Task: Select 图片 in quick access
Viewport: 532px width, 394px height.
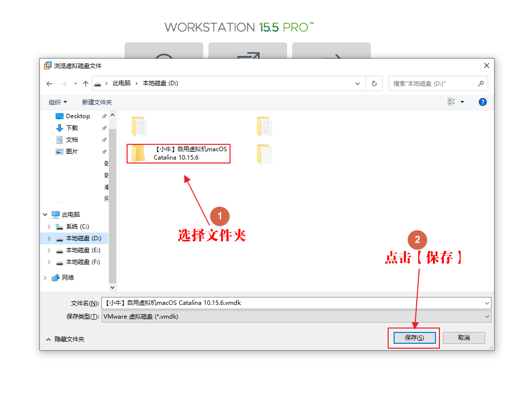Action: (71, 152)
